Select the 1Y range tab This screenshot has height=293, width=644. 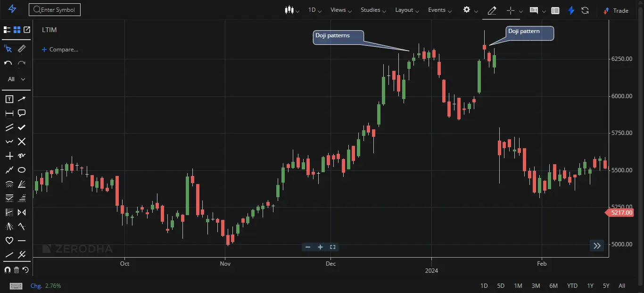(x=590, y=286)
